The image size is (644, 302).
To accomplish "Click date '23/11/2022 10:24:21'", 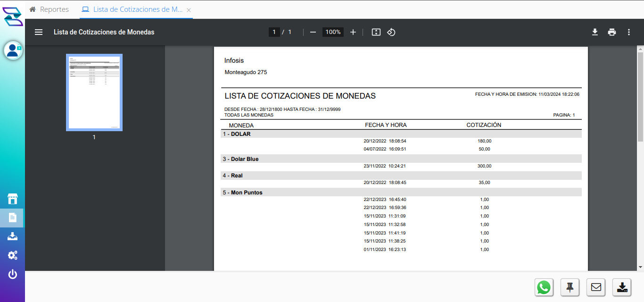I will click(x=385, y=166).
